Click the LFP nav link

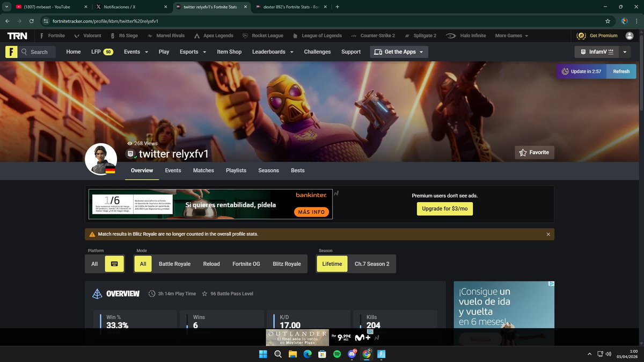(x=101, y=52)
